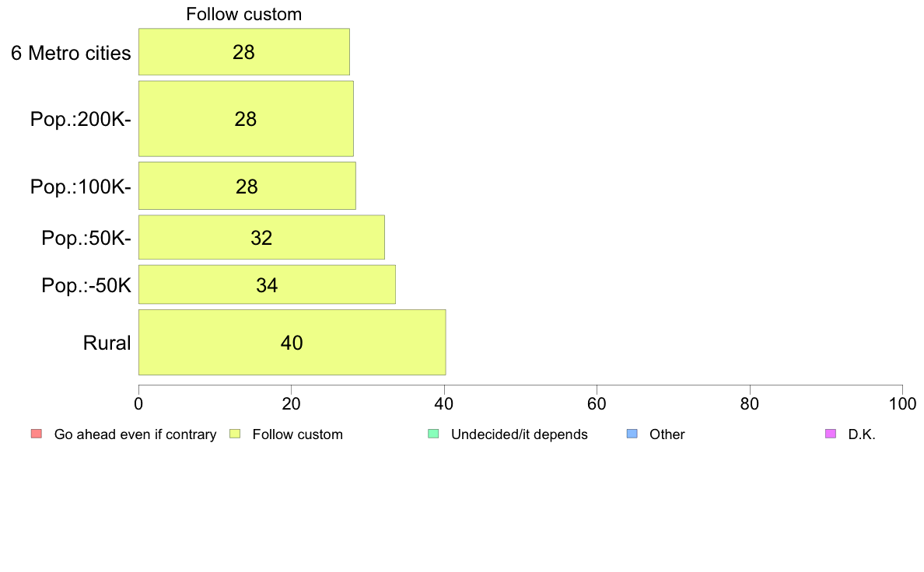Click the 'Undecided/it depends' legend text
Viewport: 924px width, 572px height.
point(519,434)
